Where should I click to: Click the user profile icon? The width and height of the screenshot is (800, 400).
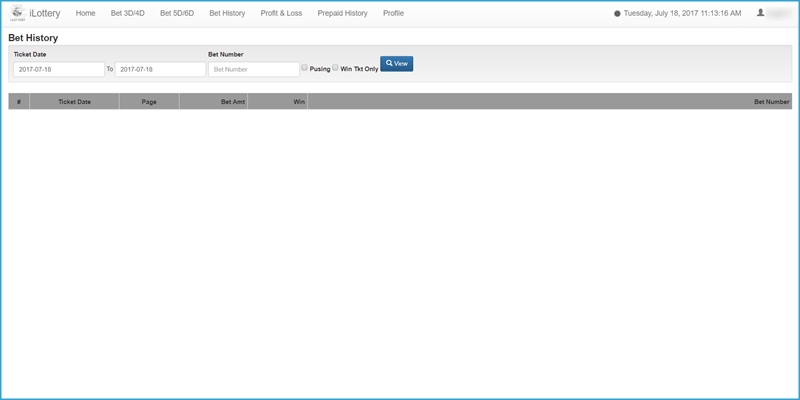click(761, 13)
